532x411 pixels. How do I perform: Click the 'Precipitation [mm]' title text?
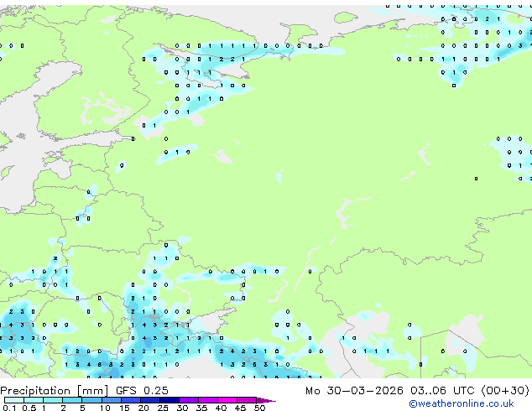[x=55, y=391]
